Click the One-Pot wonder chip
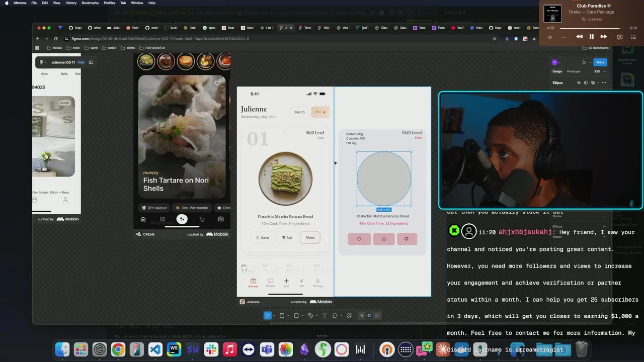Viewport: 644px width, 362px height. 192,208
